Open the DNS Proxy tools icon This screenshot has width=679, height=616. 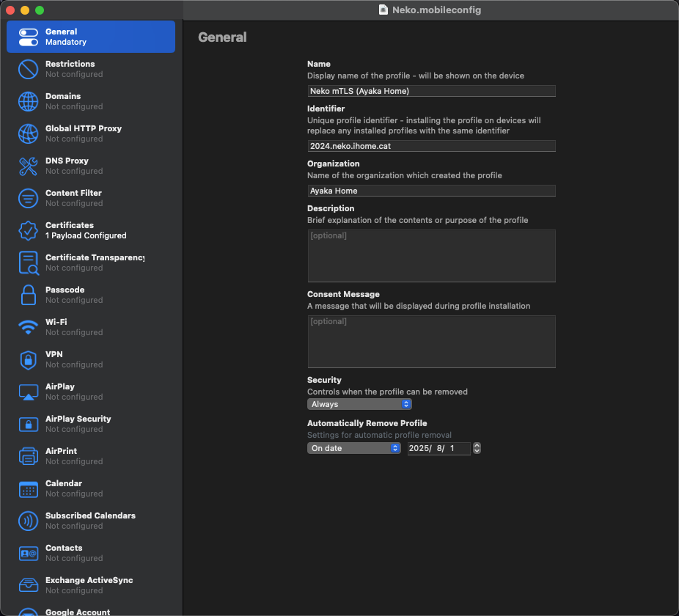(x=28, y=166)
